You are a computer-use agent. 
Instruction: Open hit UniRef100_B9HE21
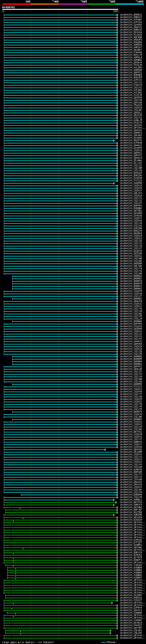click(x=131, y=15)
